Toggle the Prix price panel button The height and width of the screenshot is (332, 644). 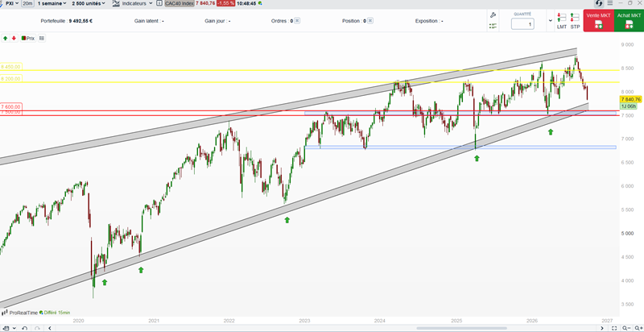28,38
